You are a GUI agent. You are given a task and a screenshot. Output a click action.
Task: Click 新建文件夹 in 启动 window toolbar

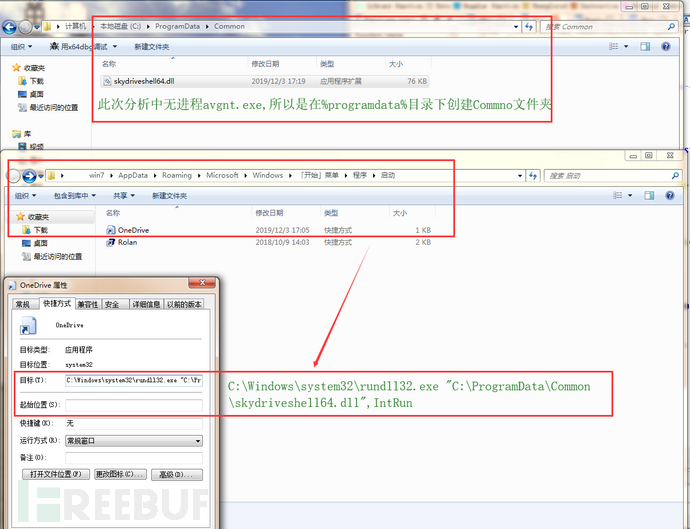coord(169,196)
